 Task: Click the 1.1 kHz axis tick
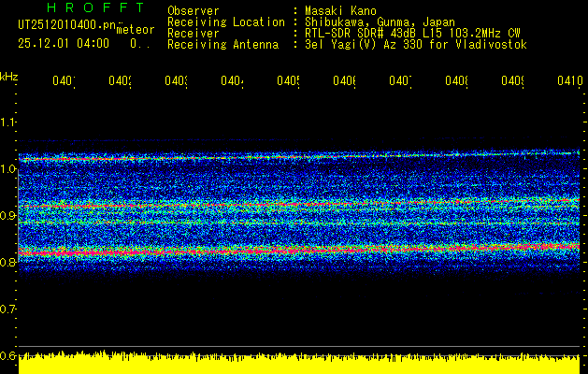(8, 122)
